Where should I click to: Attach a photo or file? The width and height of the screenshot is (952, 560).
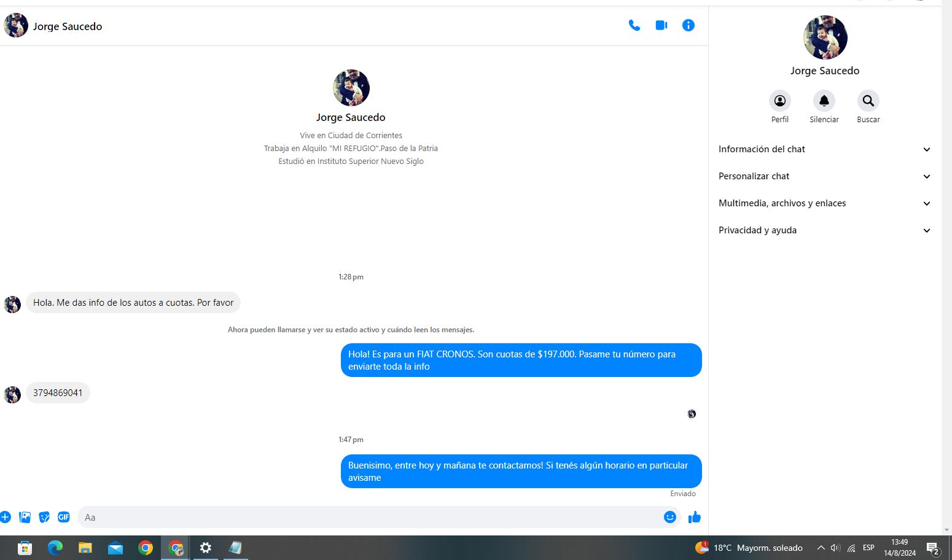[x=25, y=517]
